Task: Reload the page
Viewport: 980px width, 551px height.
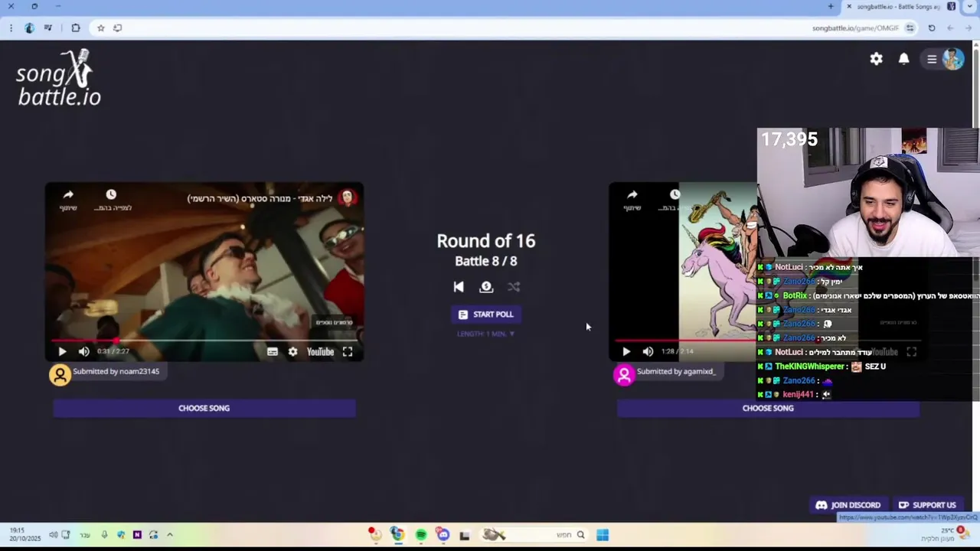Action: point(932,28)
